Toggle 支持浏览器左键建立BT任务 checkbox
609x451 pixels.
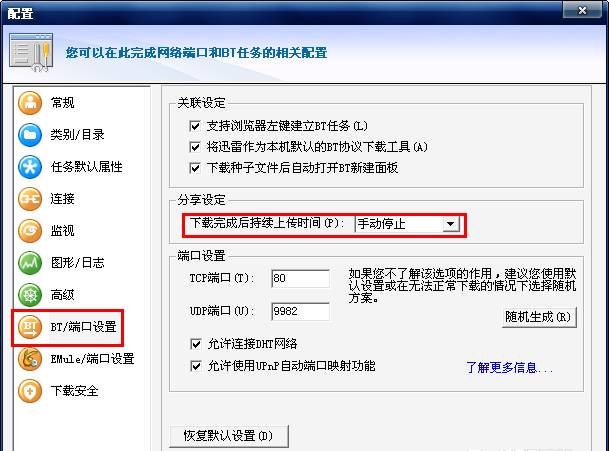click(x=195, y=126)
